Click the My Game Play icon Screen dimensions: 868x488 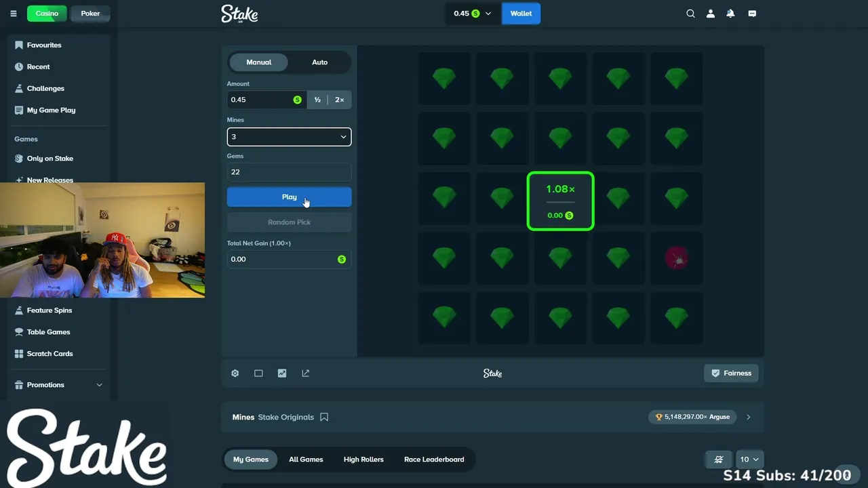[19, 110]
